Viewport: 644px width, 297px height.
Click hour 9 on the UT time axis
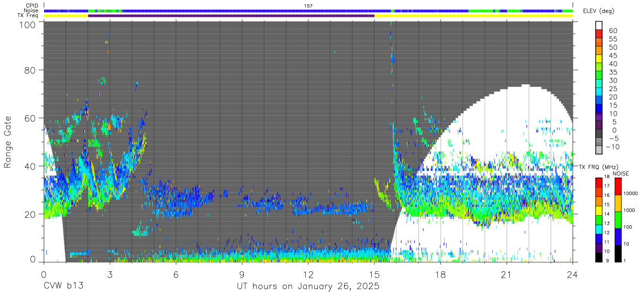tap(242, 274)
